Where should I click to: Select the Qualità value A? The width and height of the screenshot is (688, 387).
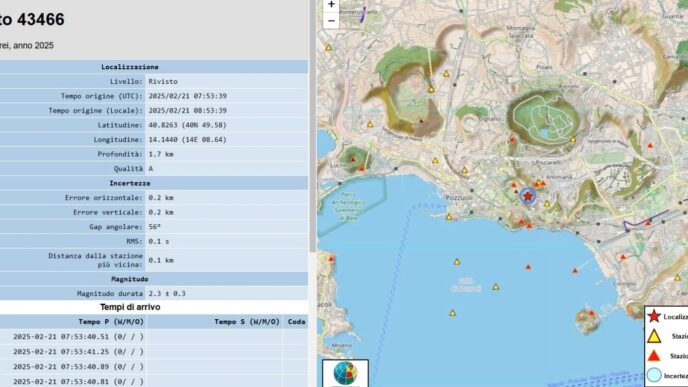(150, 168)
